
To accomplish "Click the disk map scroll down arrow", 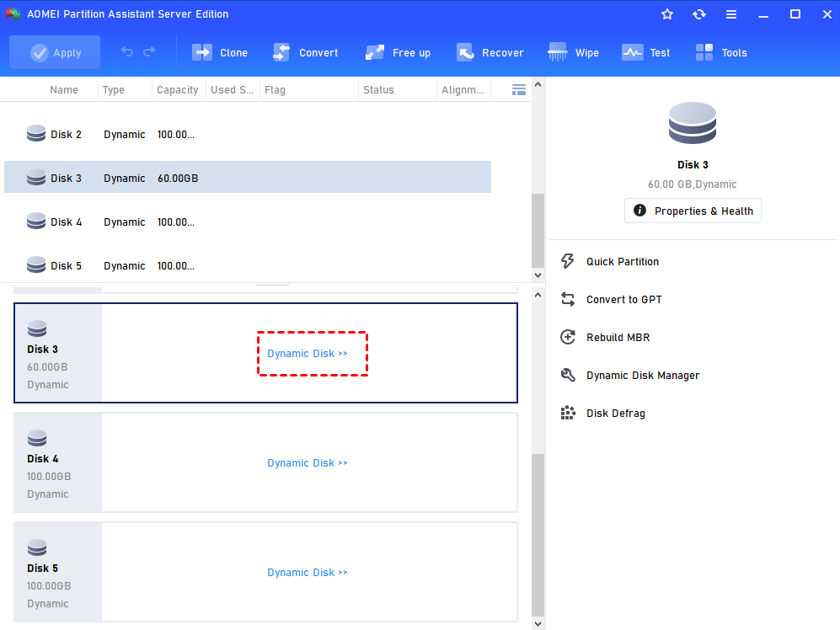I will pyautogui.click(x=538, y=623).
